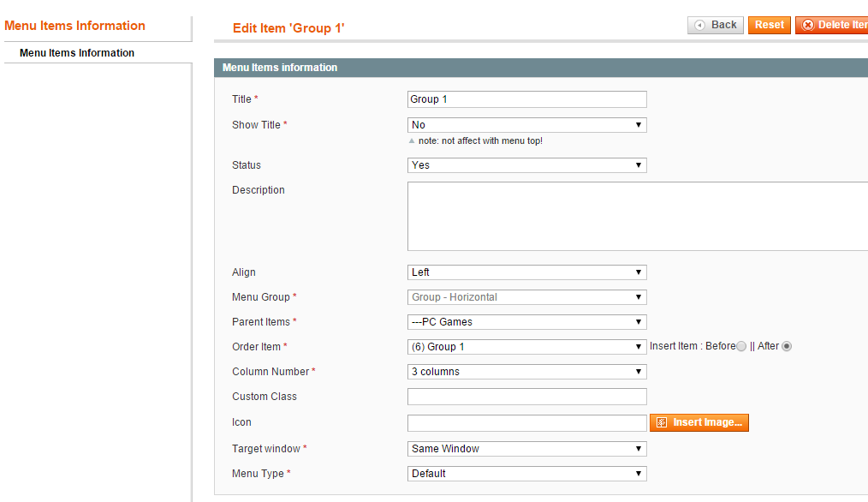Open the Parent Items dropdown
This screenshot has width=868, height=502.
tap(527, 322)
